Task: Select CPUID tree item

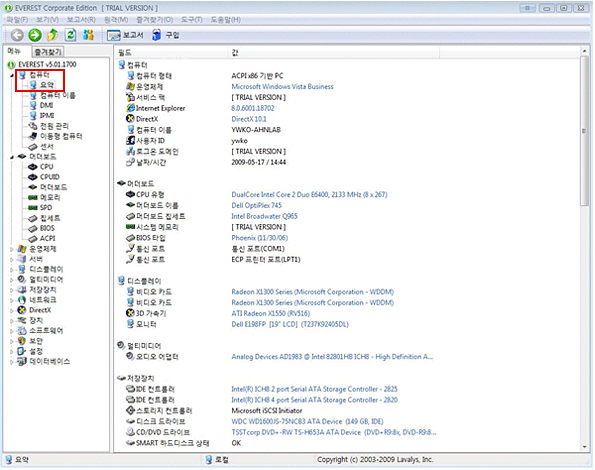Action: coord(50,177)
